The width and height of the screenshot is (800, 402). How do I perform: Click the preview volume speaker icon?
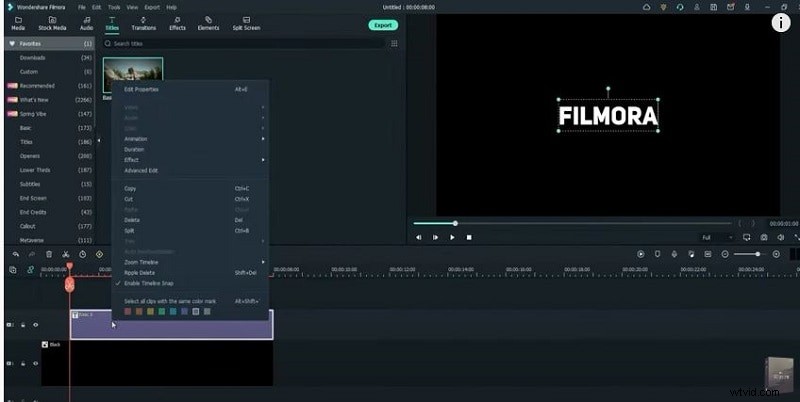coord(781,238)
